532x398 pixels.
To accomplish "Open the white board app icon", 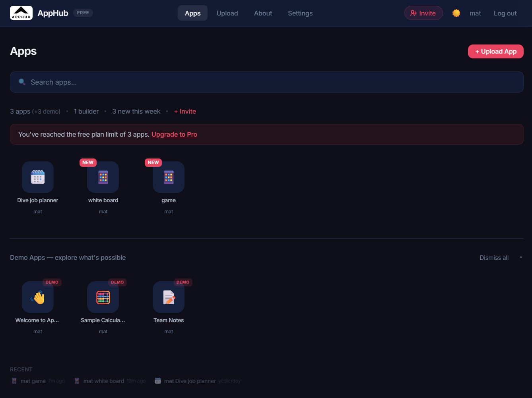I will click(x=103, y=177).
